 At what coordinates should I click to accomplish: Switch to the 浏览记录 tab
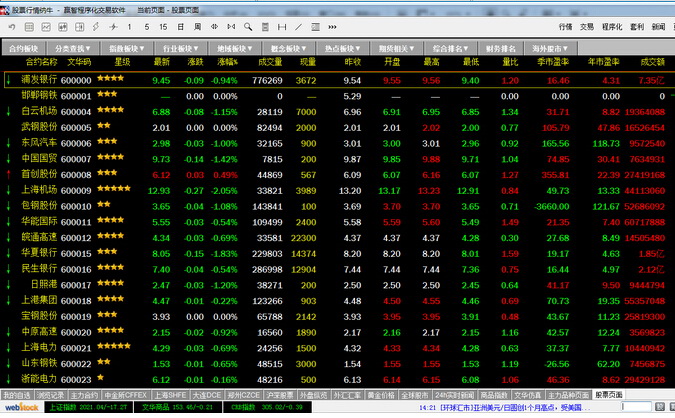50,395
